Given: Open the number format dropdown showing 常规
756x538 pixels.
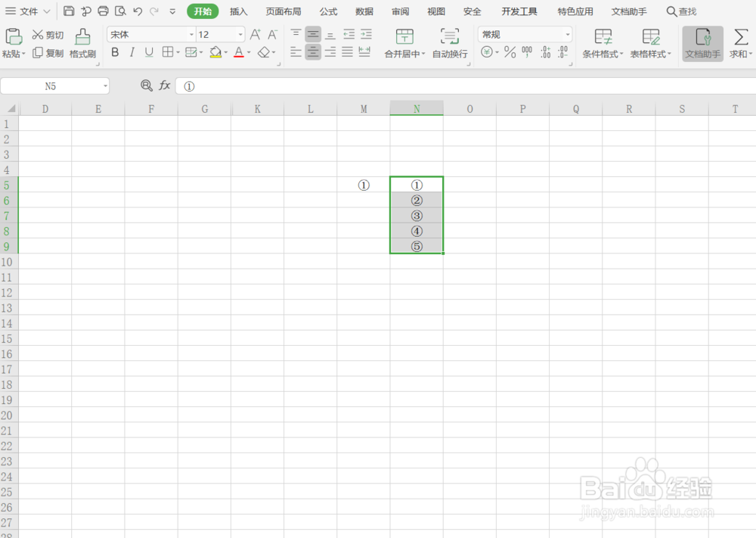Looking at the screenshot, I should pos(568,34).
